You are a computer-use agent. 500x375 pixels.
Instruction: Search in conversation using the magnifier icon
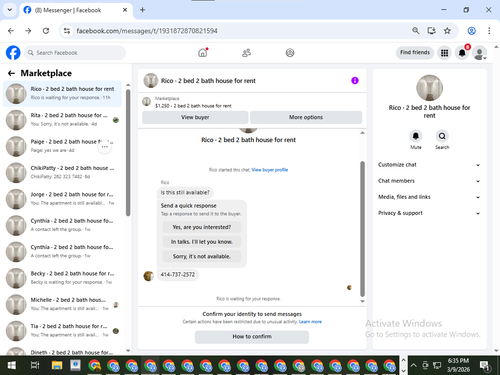[442, 136]
